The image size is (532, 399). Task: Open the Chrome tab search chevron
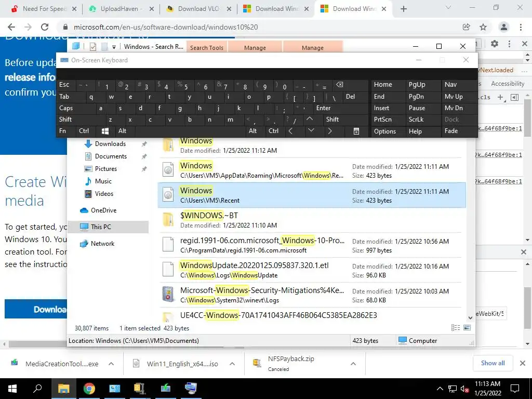[448, 7]
